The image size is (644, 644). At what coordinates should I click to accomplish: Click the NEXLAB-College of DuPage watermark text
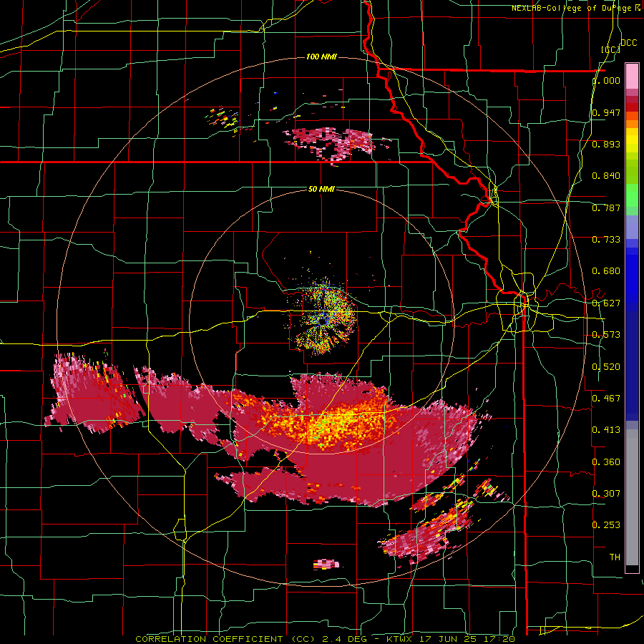coord(577,8)
